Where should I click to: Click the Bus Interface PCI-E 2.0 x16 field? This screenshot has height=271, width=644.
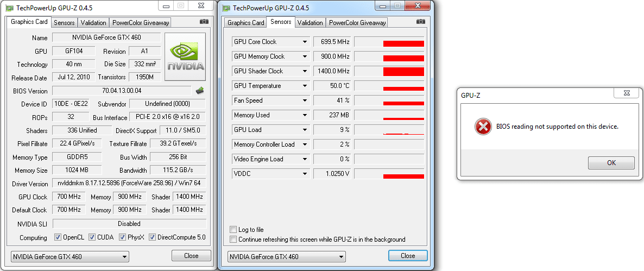click(x=168, y=117)
